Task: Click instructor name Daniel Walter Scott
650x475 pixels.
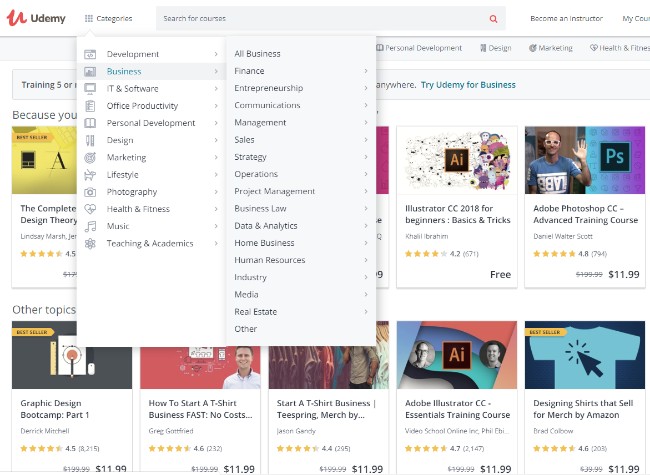Action: 563,236
